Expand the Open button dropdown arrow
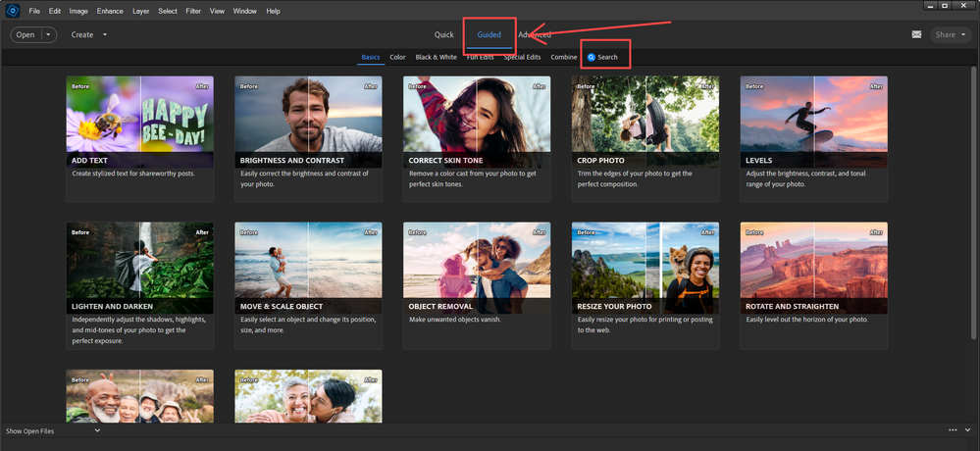 pyautogui.click(x=48, y=34)
